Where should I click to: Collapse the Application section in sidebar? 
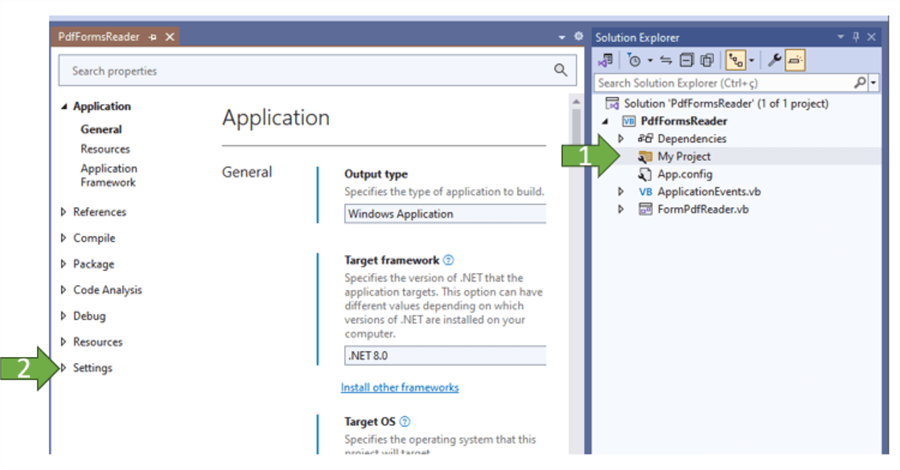(64, 107)
